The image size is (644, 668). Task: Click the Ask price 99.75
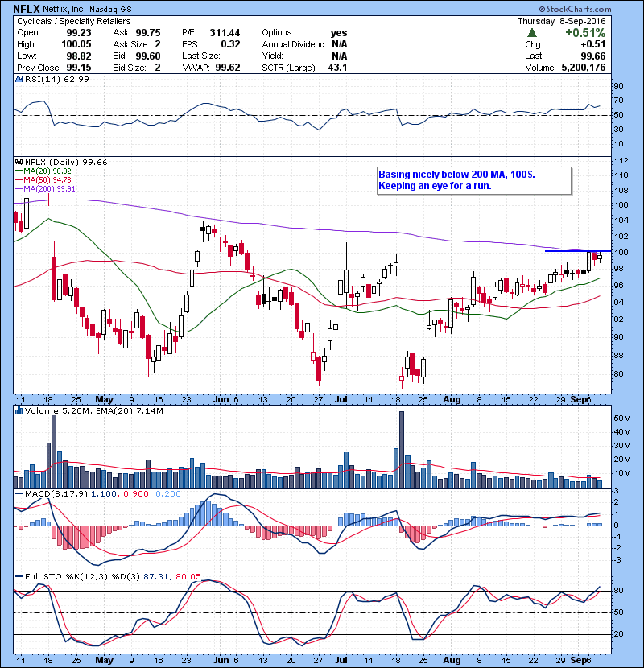coord(148,33)
